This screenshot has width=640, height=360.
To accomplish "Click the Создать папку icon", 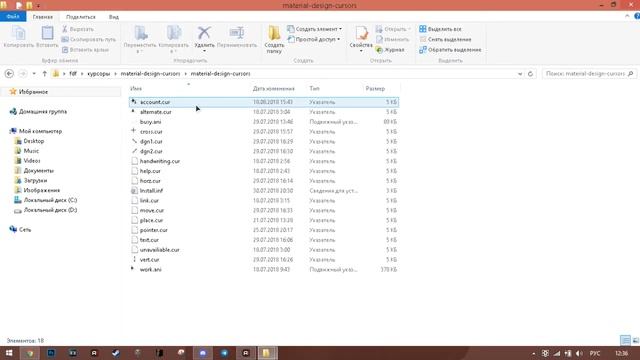I will pyautogui.click(x=274, y=33).
